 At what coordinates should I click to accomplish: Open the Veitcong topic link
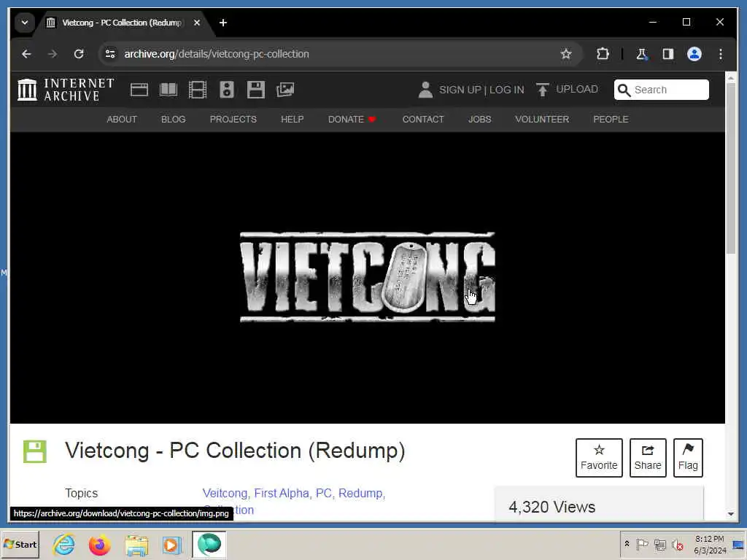click(x=225, y=494)
